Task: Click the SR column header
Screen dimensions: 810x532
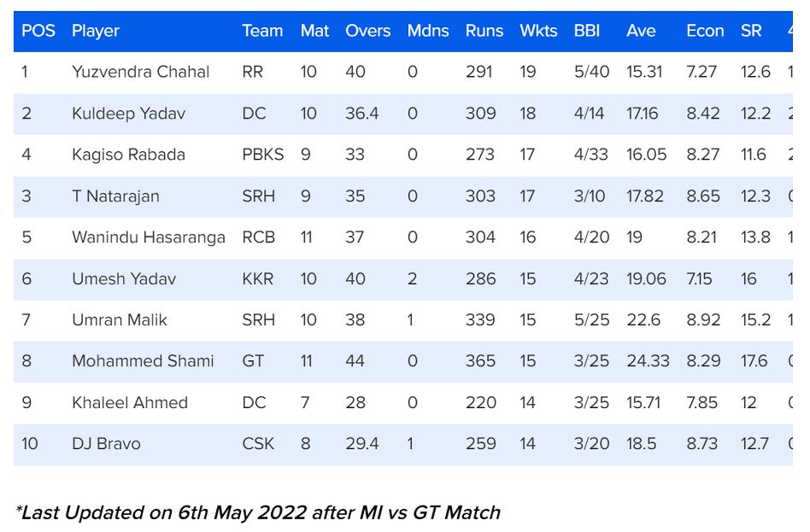Action: [x=751, y=31]
